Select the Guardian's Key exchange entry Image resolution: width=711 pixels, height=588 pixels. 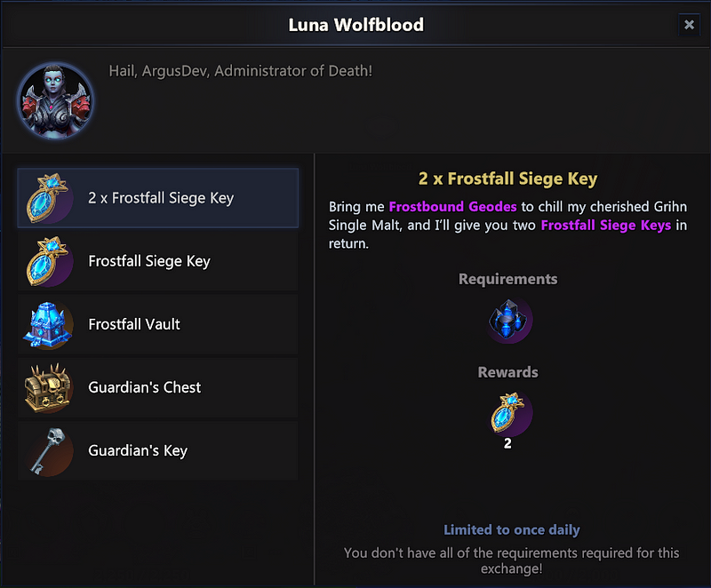click(x=158, y=450)
